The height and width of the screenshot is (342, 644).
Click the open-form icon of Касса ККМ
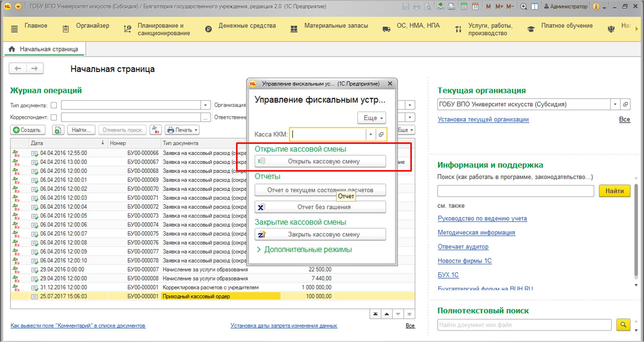click(381, 135)
